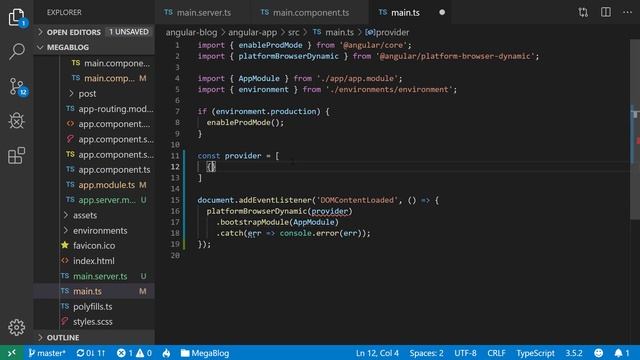Click the master branch indicator
Image resolution: width=640 pixels, height=360 pixels.
click(x=47, y=353)
